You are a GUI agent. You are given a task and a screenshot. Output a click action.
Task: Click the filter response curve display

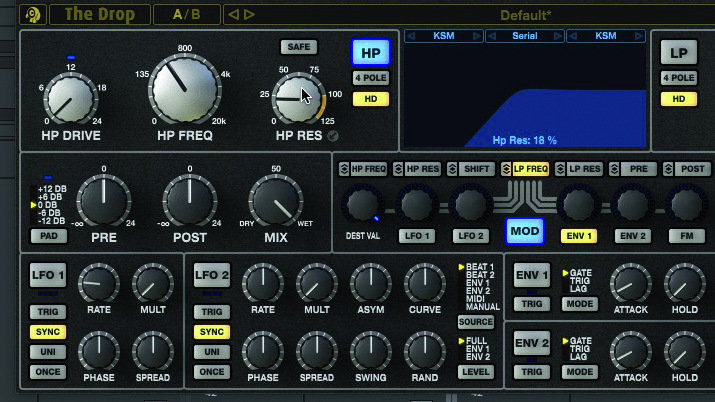point(525,96)
